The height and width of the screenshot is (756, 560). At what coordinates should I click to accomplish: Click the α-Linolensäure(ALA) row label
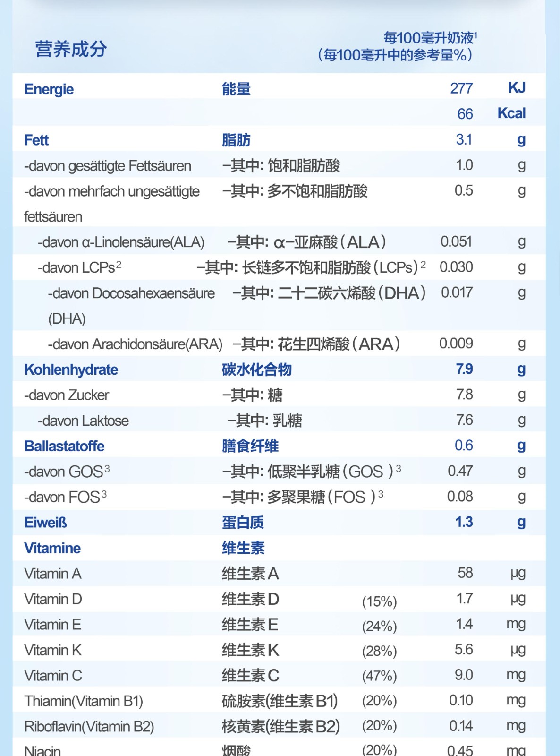pyautogui.click(x=121, y=242)
